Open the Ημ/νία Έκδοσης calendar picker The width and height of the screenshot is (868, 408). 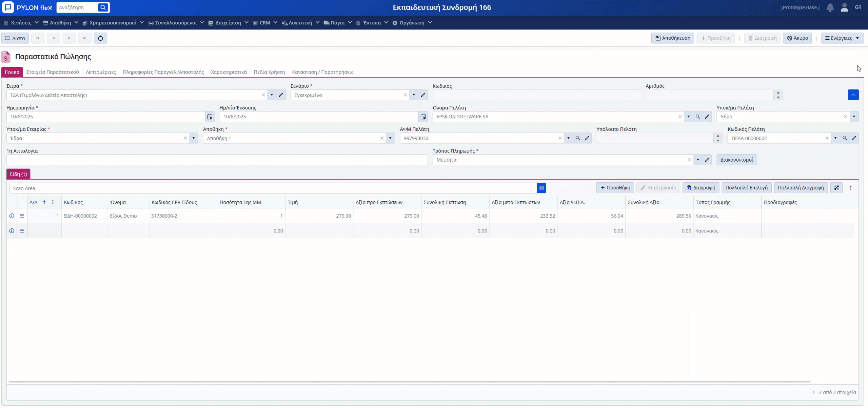(x=423, y=117)
